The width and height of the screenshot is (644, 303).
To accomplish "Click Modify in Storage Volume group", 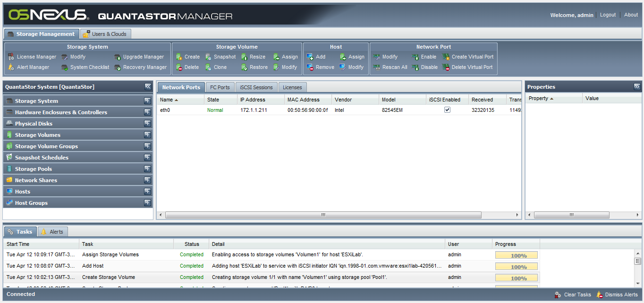I will [x=285, y=67].
